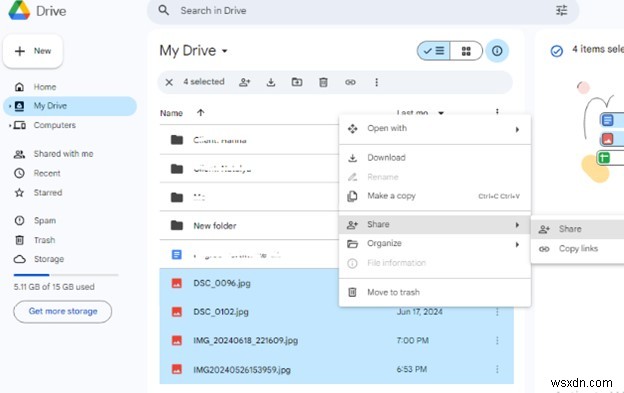Open more actions for IMG_20240618_221609.jpg
Image resolution: width=624 pixels, height=393 pixels.
point(497,341)
